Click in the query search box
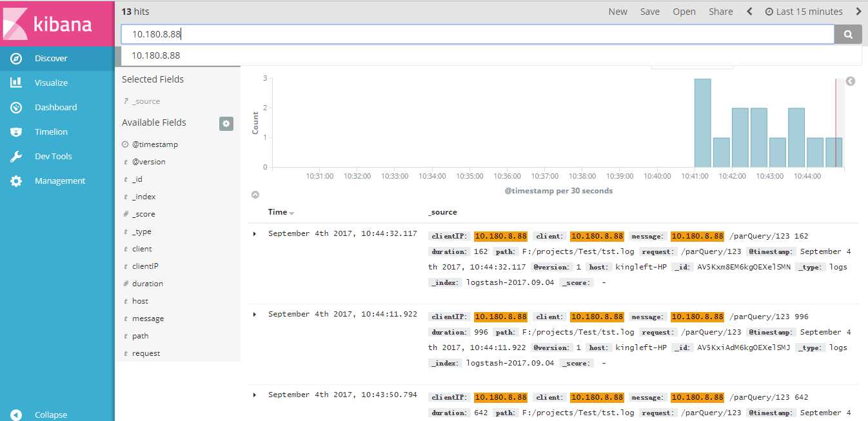 point(477,35)
